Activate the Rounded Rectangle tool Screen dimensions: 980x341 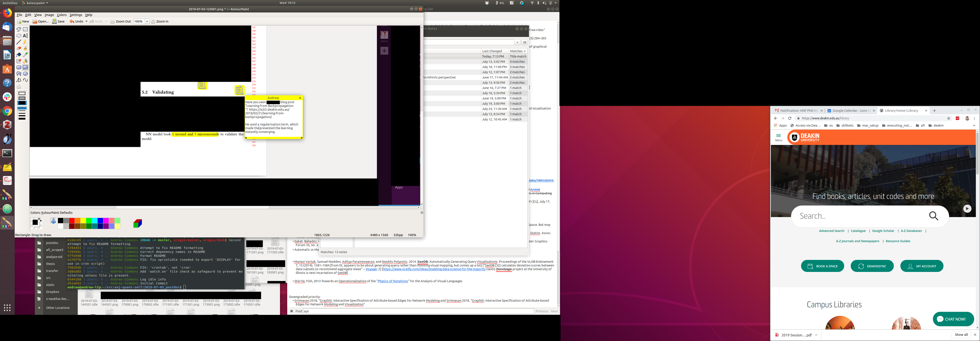pos(19,68)
